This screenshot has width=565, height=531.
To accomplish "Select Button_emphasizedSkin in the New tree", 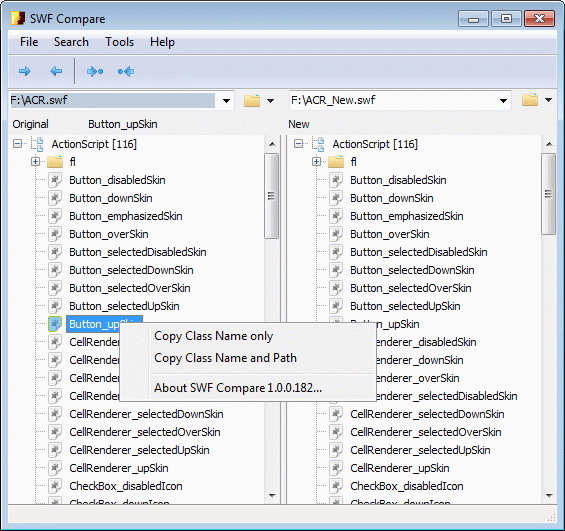I will (406, 216).
